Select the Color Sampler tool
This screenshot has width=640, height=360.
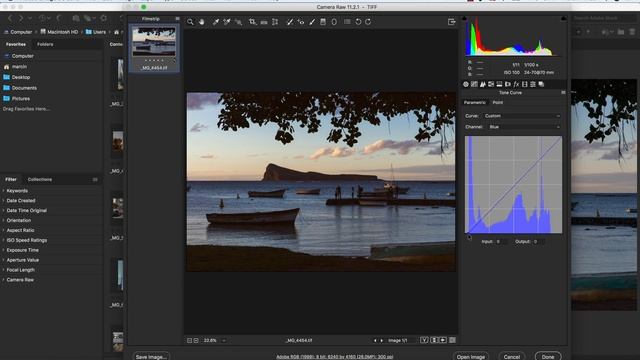click(x=227, y=22)
